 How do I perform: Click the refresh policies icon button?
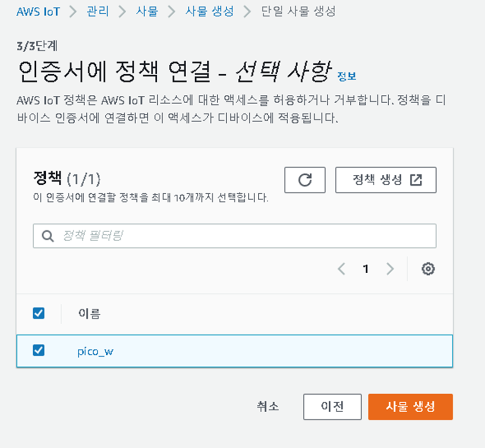tap(305, 180)
